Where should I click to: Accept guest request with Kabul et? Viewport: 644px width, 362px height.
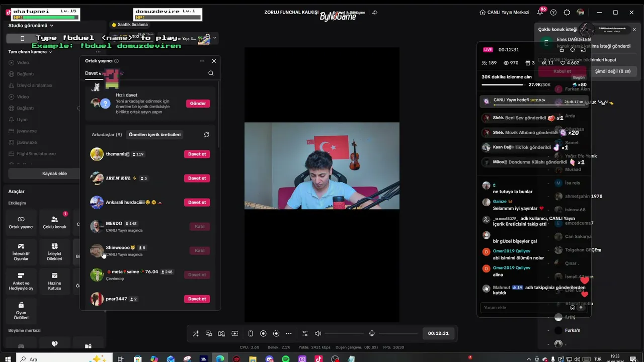[x=562, y=71]
